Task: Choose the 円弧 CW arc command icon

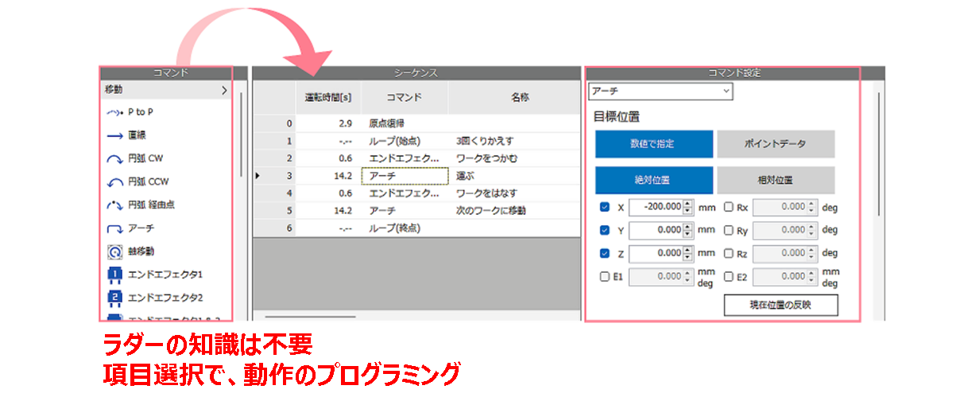Action: (114, 158)
